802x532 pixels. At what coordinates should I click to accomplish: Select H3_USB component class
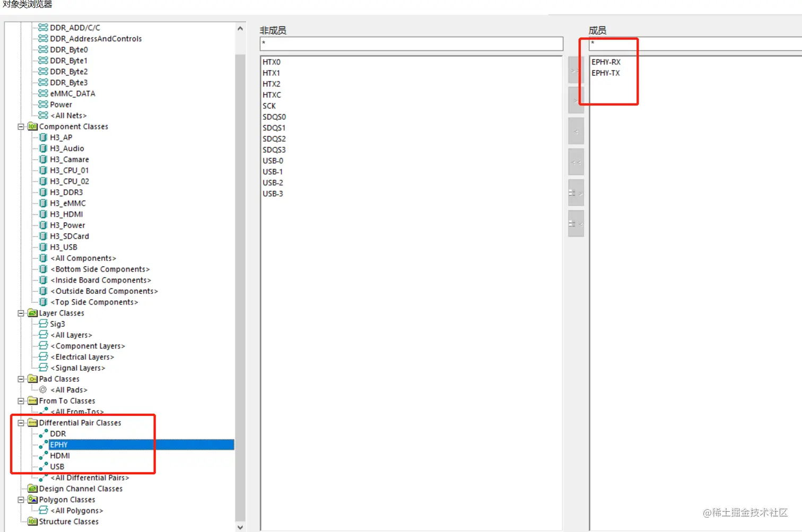[x=64, y=247]
